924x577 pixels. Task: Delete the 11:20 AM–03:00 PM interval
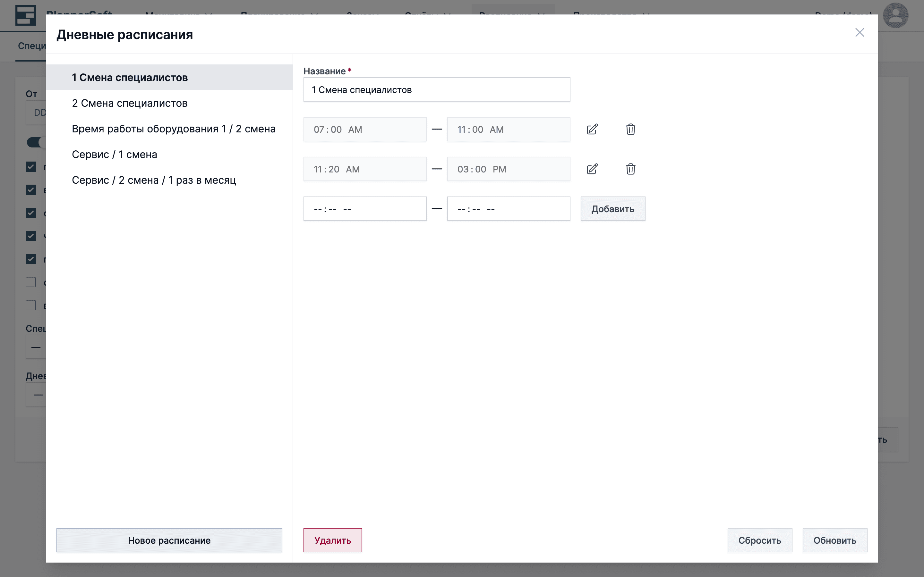[x=630, y=169]
